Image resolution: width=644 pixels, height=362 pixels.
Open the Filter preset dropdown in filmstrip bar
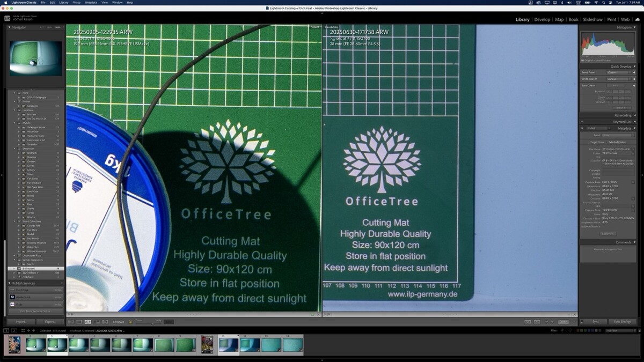(x=620, y=330)
